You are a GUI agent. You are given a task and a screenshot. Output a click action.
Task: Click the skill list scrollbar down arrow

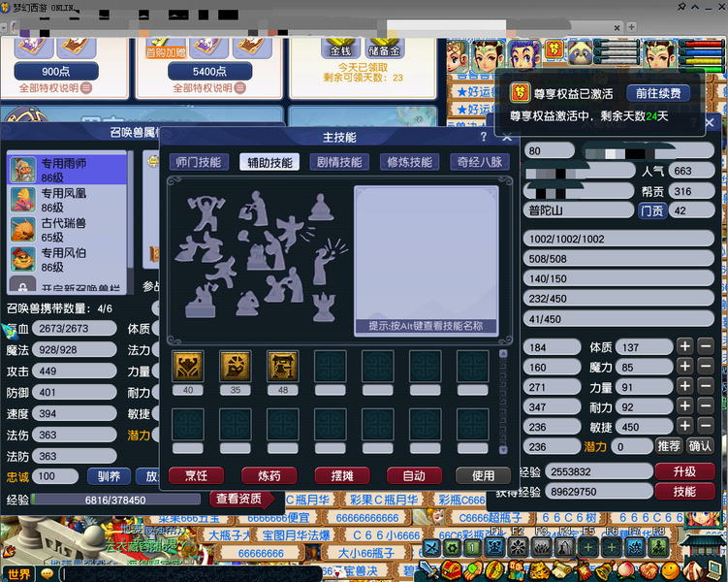point(503,450)
